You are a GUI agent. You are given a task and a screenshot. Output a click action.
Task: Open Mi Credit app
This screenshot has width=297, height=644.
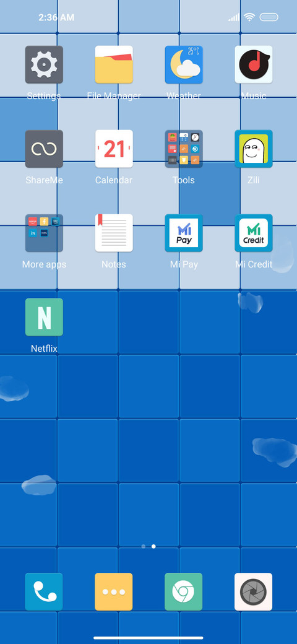click(x=254, y=233)
